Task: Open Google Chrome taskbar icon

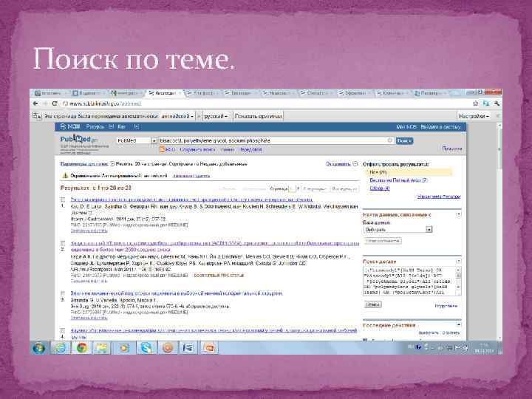Action: (x=81, y=348)
